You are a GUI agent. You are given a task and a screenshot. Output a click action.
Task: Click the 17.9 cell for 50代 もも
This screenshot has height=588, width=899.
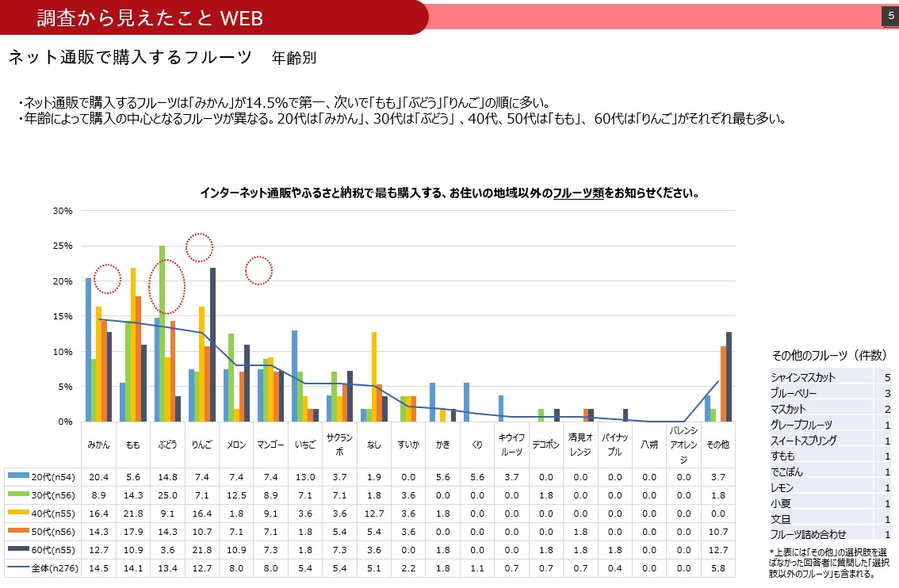(133, 532)
